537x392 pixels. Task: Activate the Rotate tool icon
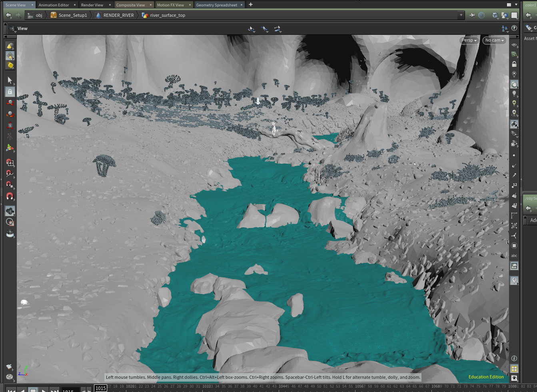(x=10, y=114)
